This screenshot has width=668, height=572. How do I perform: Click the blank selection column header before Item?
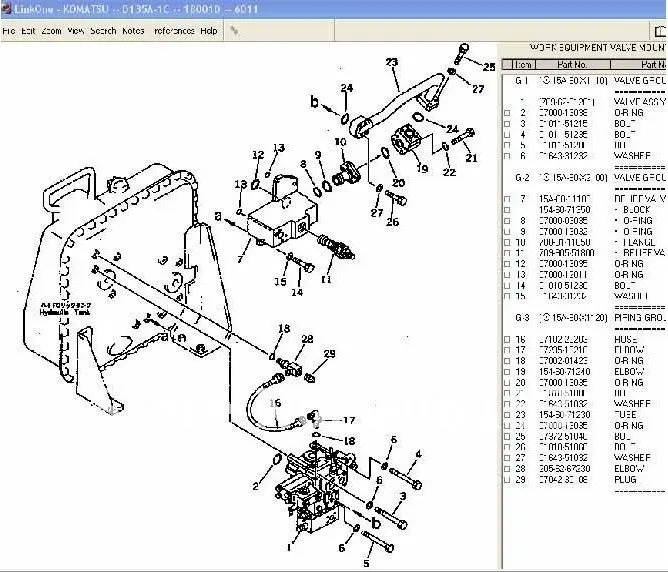click(507, 64)
